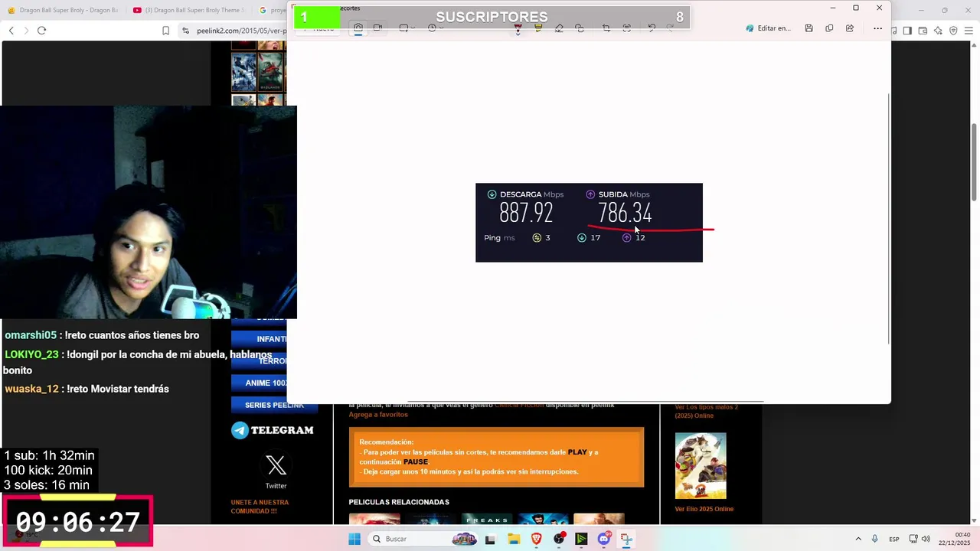The width and height of the screenshot is (980, 551).
Task: Open the volume speaker tray icon
Action: click(x=926, y=539)
